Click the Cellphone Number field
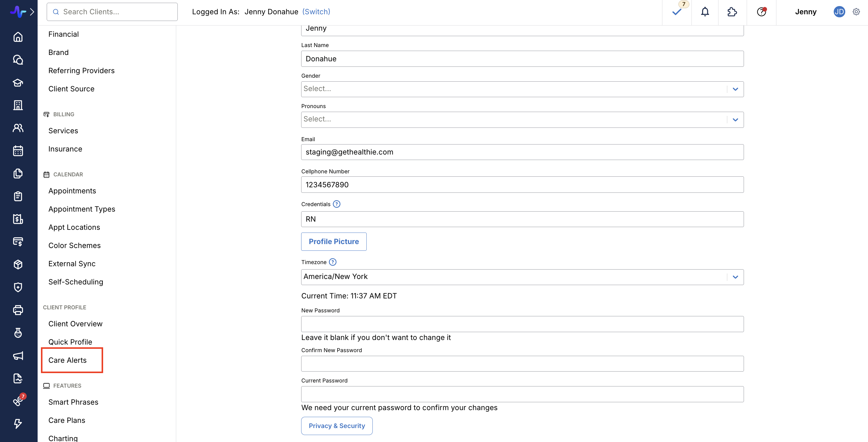Image resolution: width=868 pixels, height=442 pixels. [x=522, y=184]
